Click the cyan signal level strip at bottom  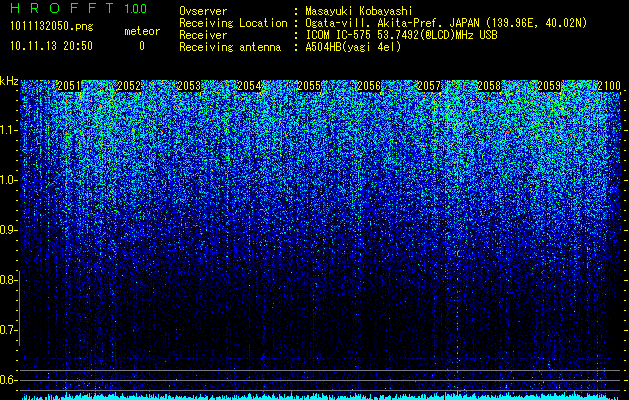[321, 397]
